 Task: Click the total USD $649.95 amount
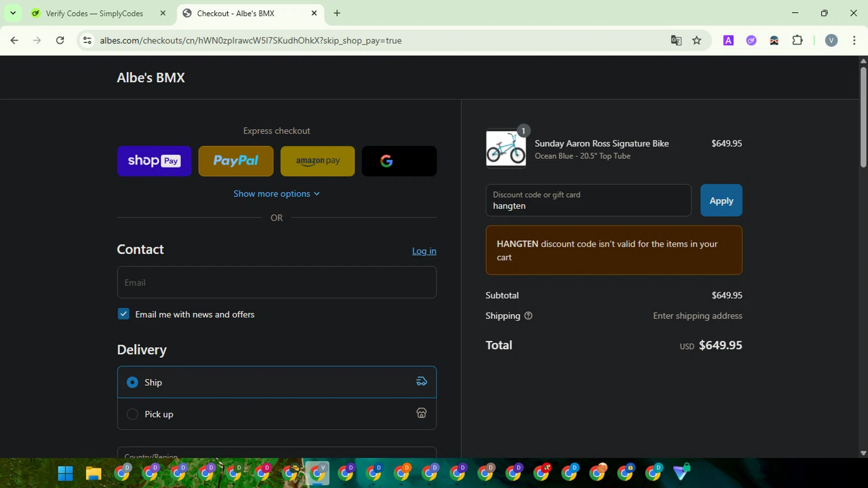click(711, 346)
